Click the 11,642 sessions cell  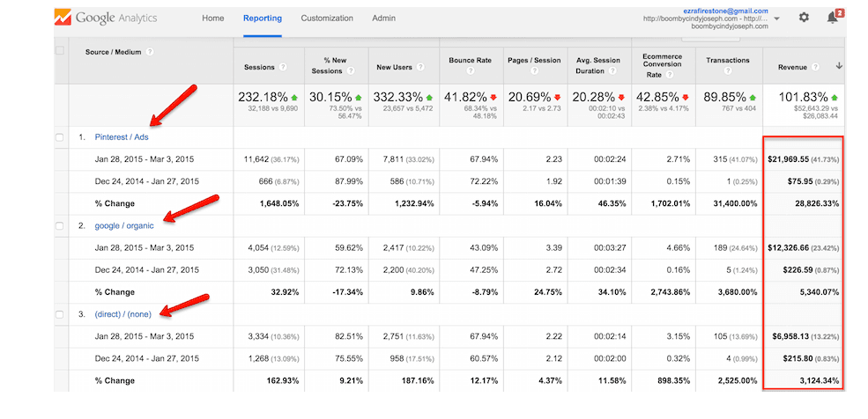click(256, 159)
